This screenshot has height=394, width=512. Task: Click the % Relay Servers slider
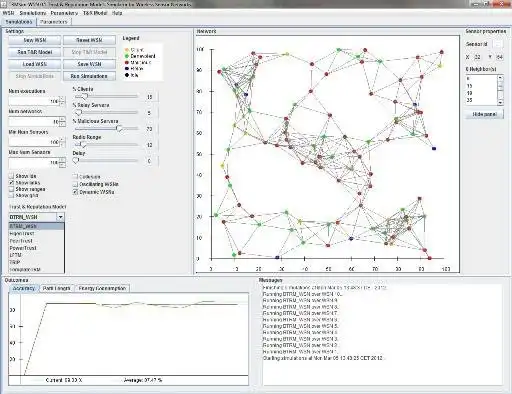tap(106, 113)
